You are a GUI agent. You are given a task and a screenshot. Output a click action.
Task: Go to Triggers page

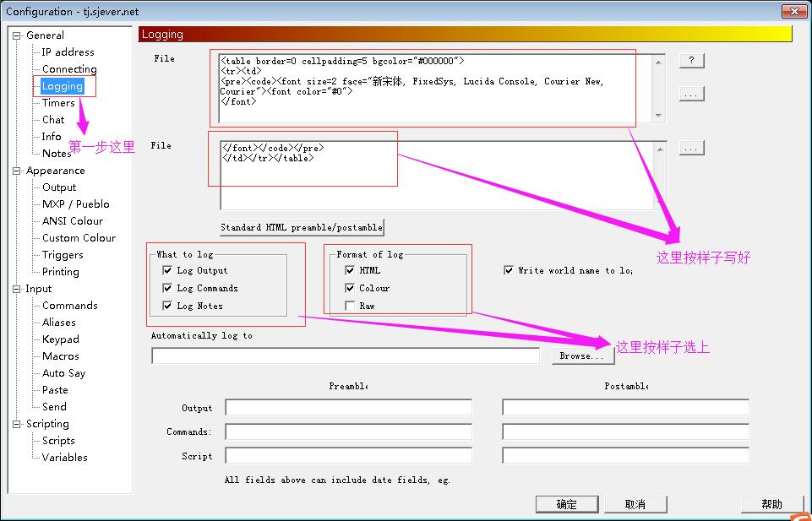click(63, 255)
